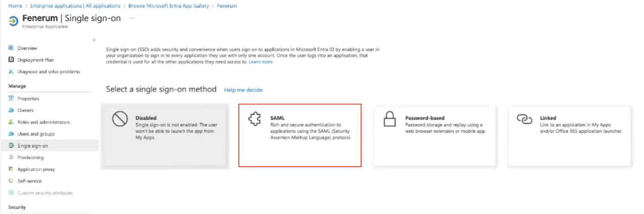Click the SAML puzzle piece icon
Screen dimensions: 644x214
pyautogui.click(x=254, y=119)
